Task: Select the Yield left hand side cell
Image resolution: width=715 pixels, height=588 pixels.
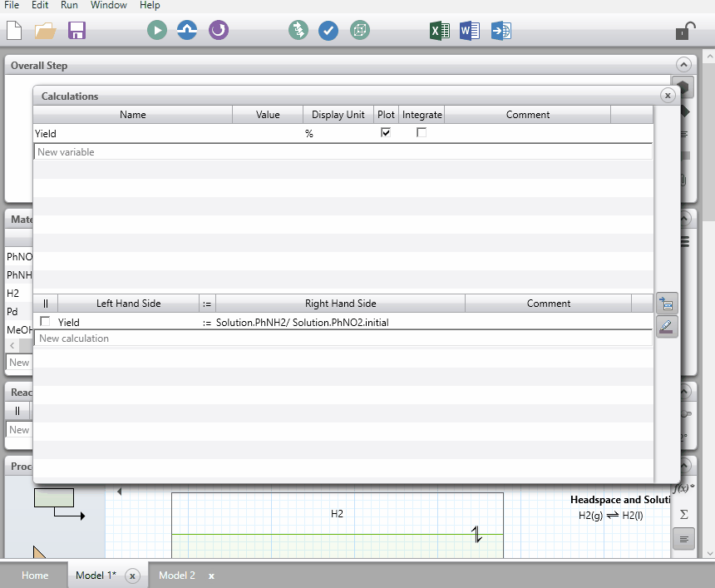Action: coord(129,322)
